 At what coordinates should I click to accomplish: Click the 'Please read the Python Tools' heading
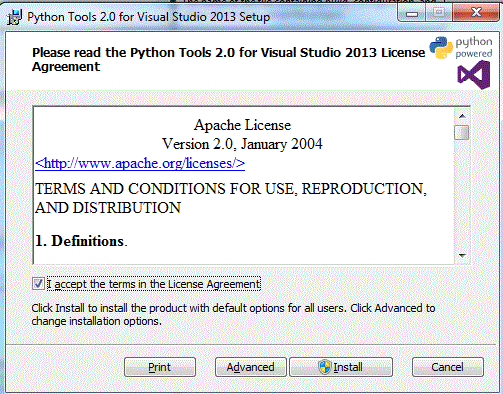coord(229,59)
